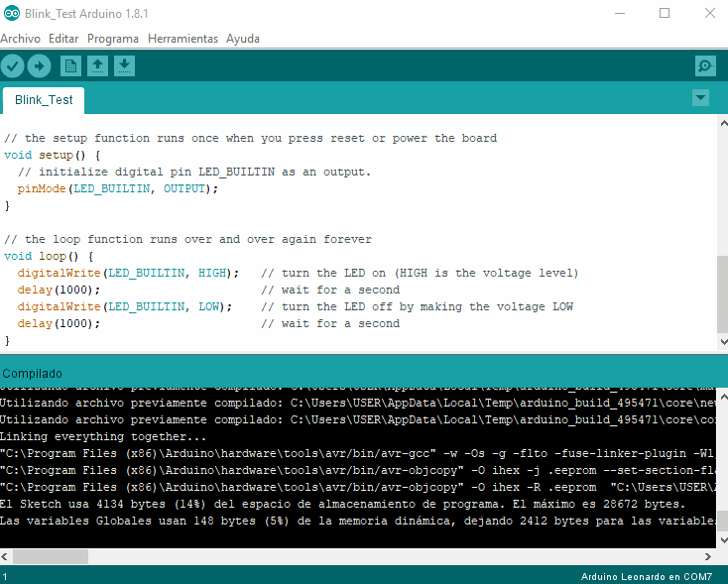This screenshot has height=584, width=728.
Task: Click the horizontal scrollbar left arrow
Action: click(5, 556)
